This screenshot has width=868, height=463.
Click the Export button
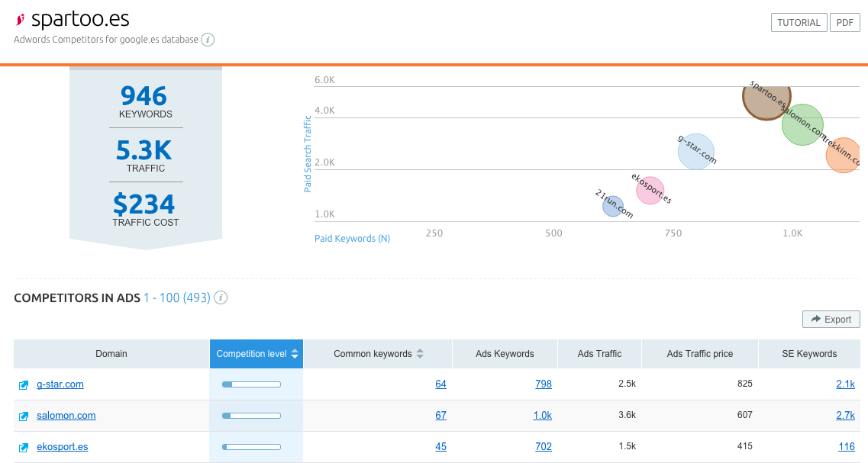[831, 320]
